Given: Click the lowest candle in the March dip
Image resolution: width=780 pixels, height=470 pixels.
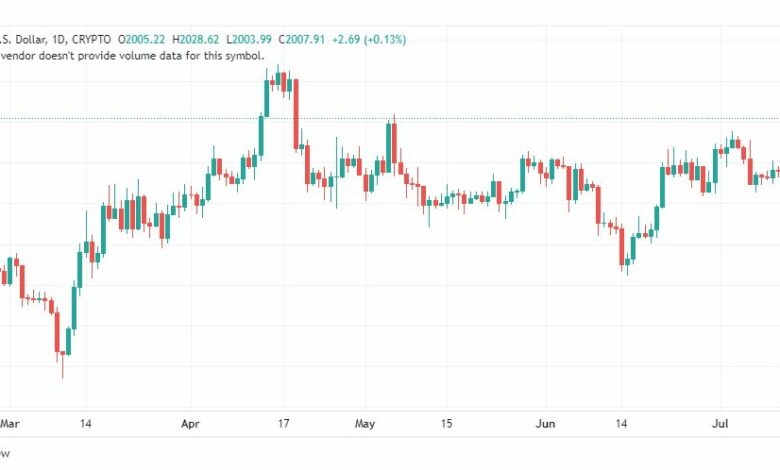Looking at the screenshot, I should [63, 350].
